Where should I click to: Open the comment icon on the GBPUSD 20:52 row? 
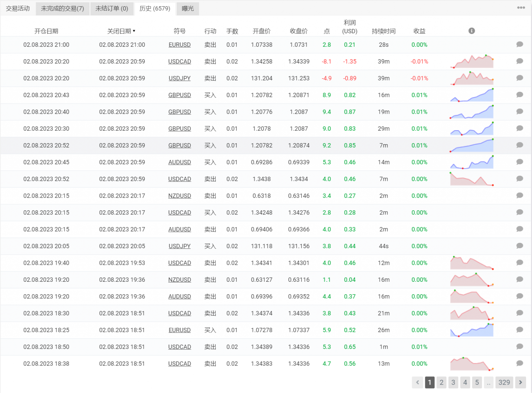tap(519, 145)
